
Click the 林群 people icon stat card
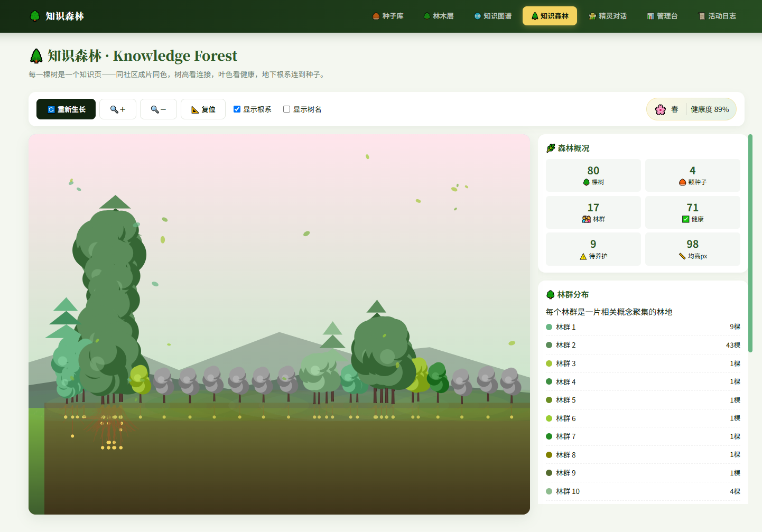coord(593,212)
